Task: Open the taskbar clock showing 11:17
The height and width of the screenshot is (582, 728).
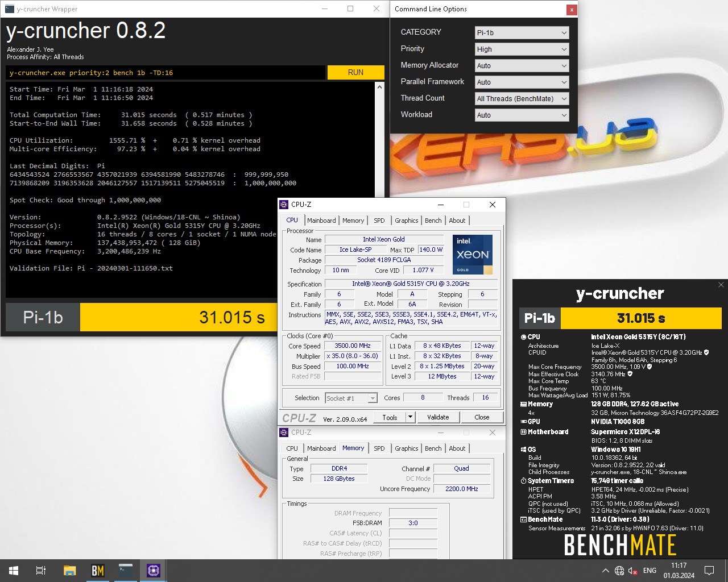Action: click(x=679, y=571)
